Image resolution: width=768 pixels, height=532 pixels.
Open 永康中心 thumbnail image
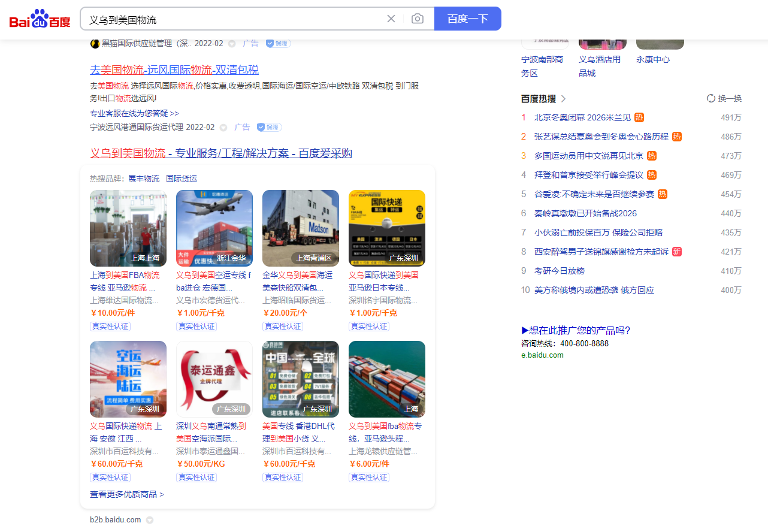pyautogui.click(x=660, y=44)
